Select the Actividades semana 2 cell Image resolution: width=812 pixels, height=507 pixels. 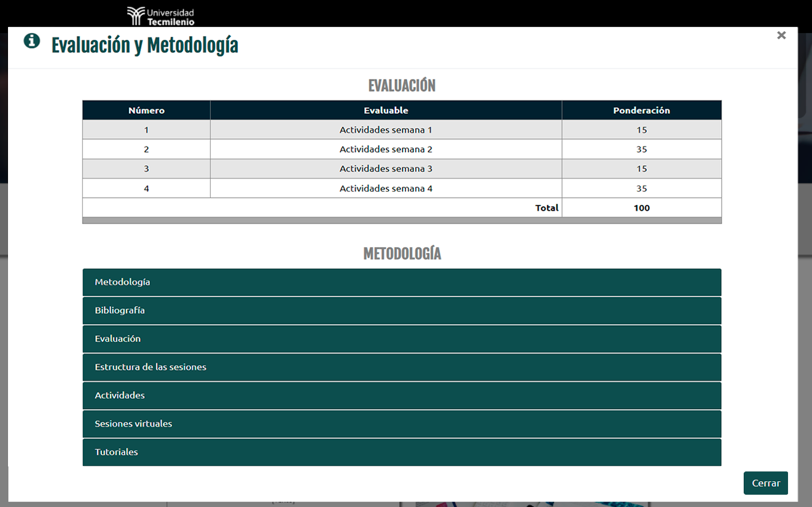point(386,149)
